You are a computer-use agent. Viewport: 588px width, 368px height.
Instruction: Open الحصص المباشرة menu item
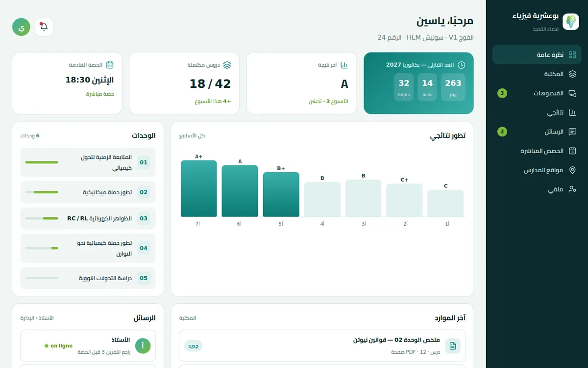click(x=537, y=151)
